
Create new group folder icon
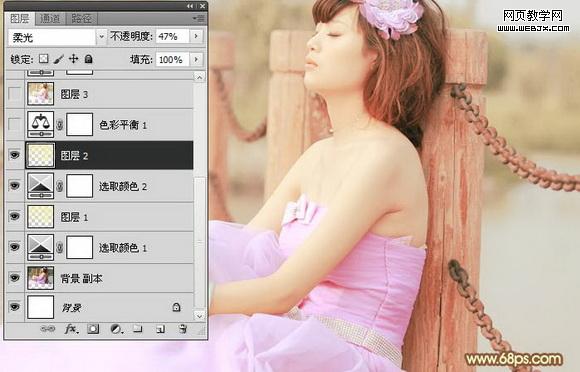coord(138,328)
